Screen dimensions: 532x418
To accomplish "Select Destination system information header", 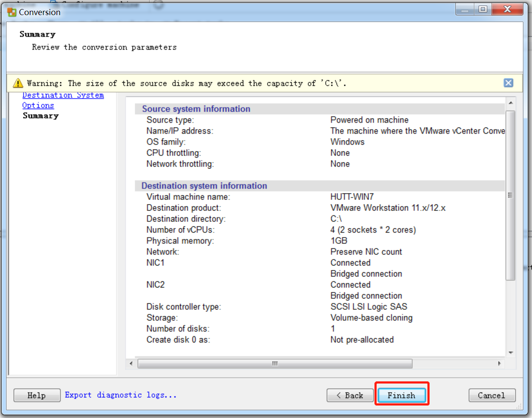I will coord(204,186).
